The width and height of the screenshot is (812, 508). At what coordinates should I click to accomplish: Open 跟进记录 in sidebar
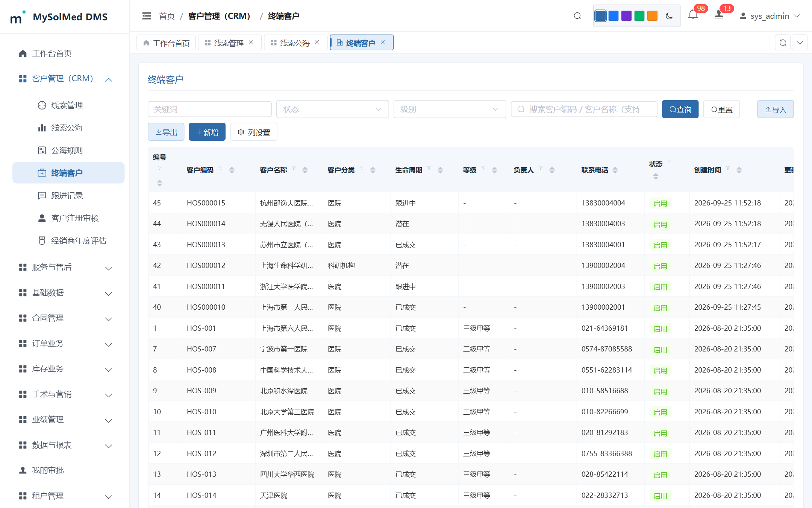[x=68, y=196]
